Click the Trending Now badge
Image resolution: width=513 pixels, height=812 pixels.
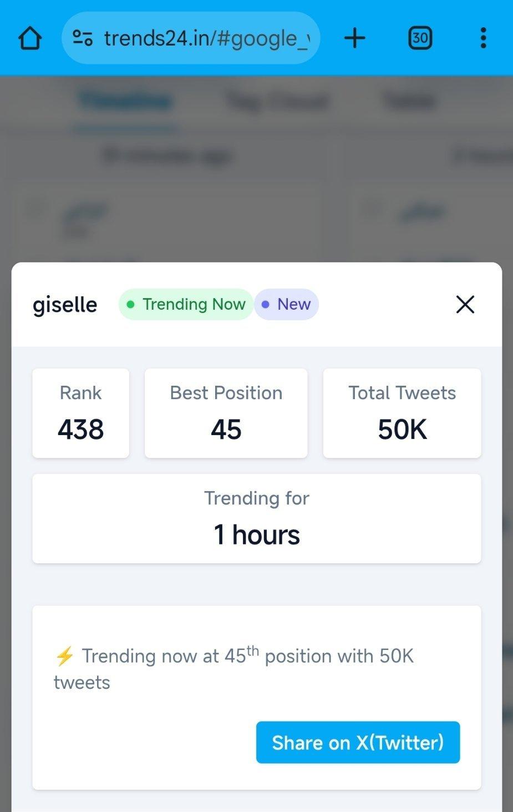pyautogui.click(x=186, y=304)
